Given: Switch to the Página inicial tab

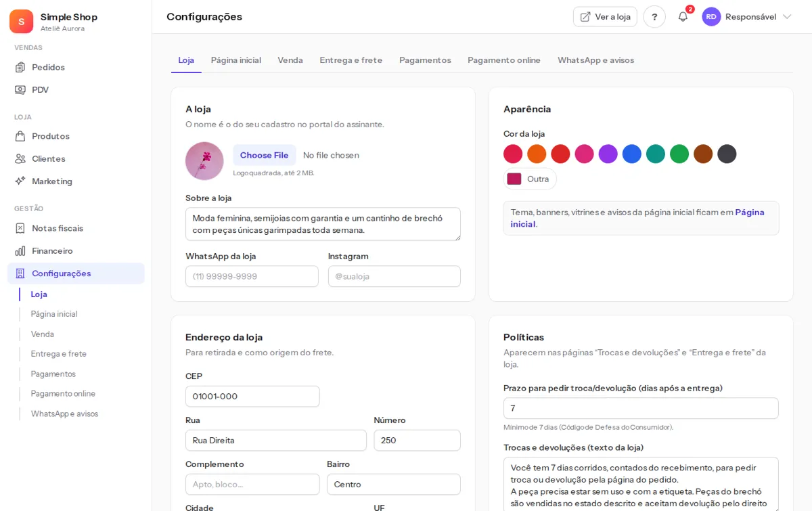Looking at the screenshot, I should [x=236, y=60].
